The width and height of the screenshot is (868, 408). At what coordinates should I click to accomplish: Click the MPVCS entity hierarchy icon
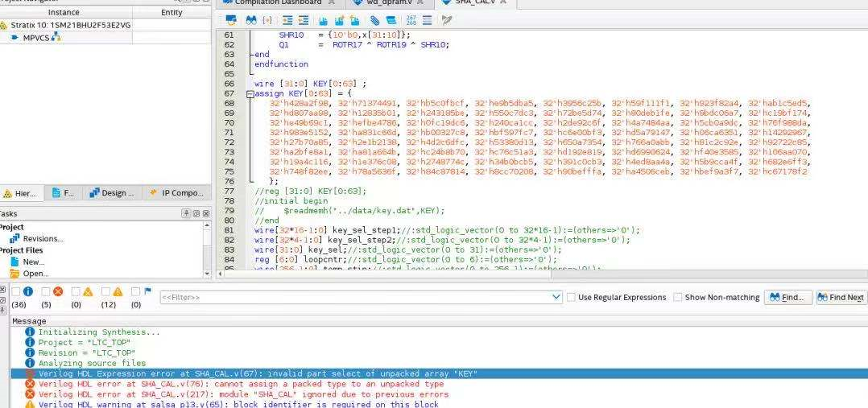(x=56, y=38)
